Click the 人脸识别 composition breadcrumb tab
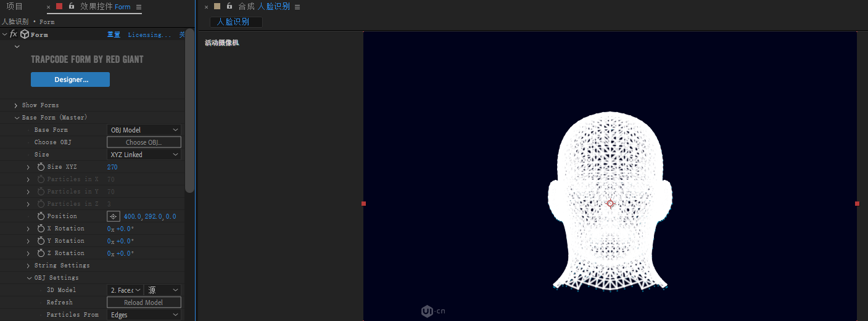 click(236, 22)
